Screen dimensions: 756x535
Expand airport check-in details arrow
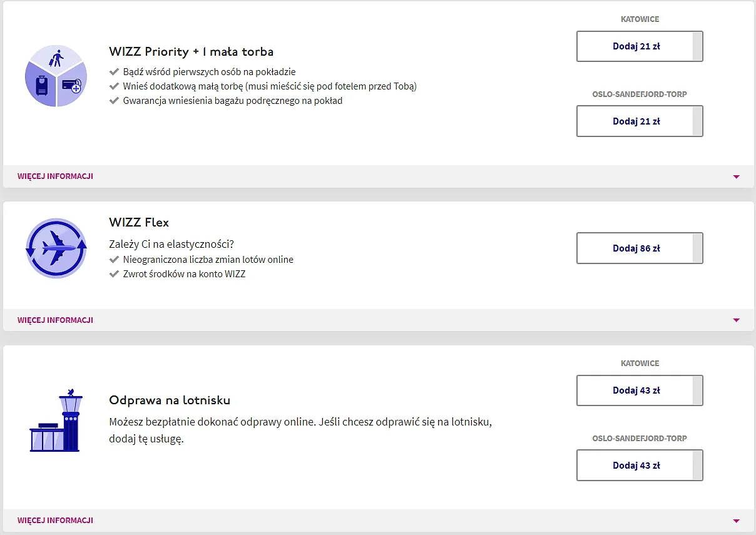point(736,521)
